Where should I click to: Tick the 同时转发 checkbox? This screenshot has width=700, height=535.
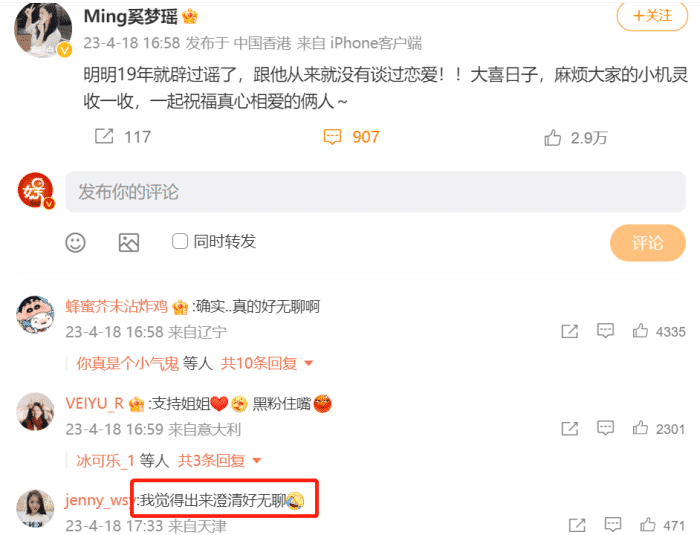pos(180,241)
